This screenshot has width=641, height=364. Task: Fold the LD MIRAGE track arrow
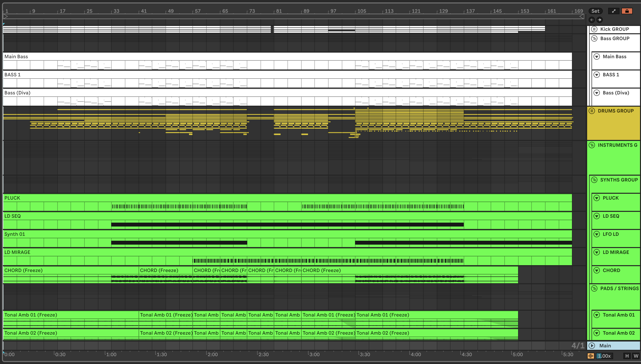pyautogui.click(x=597, y=252)
